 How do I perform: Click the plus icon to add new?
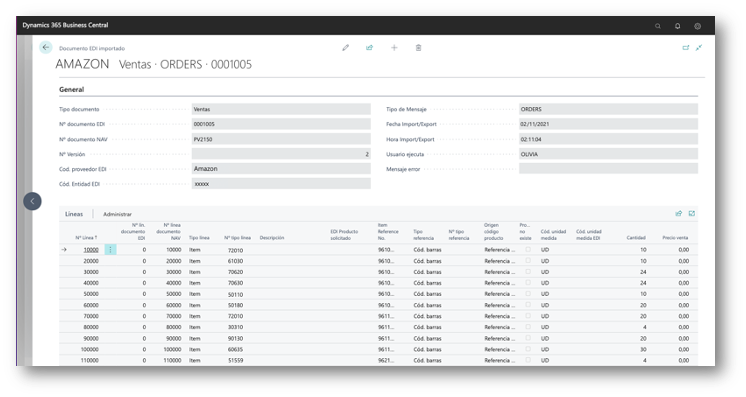pos(394,48)
